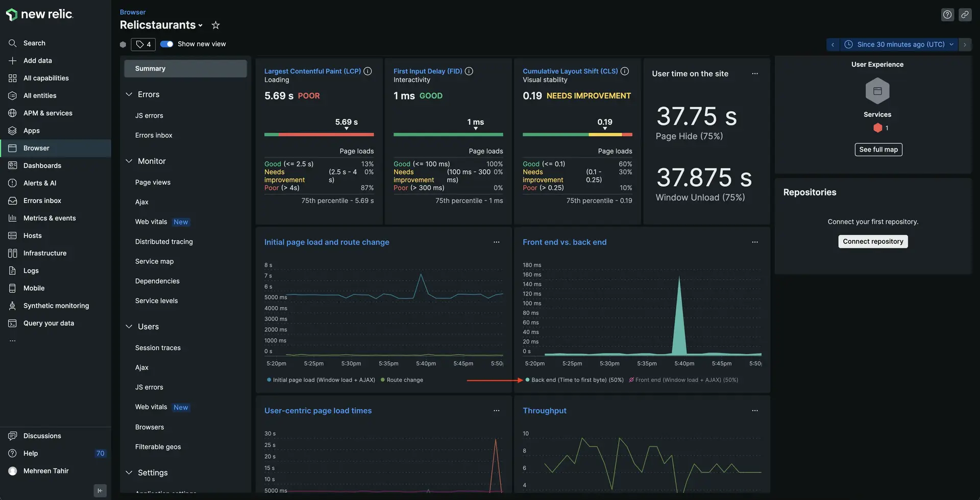Click the Apps stack icon
This screenshot has width=980, height=500.
coord(13,131)
